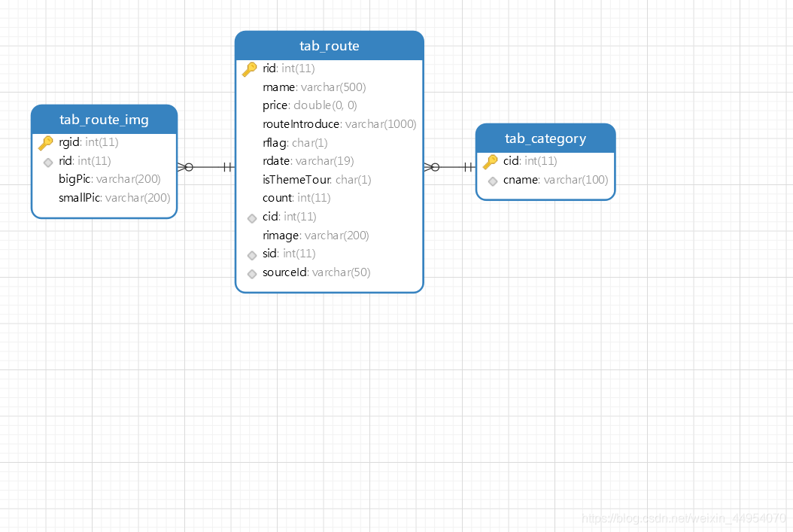Select the tab_category table header
This screenshot has height=532, width=793.
click(545, 138)
